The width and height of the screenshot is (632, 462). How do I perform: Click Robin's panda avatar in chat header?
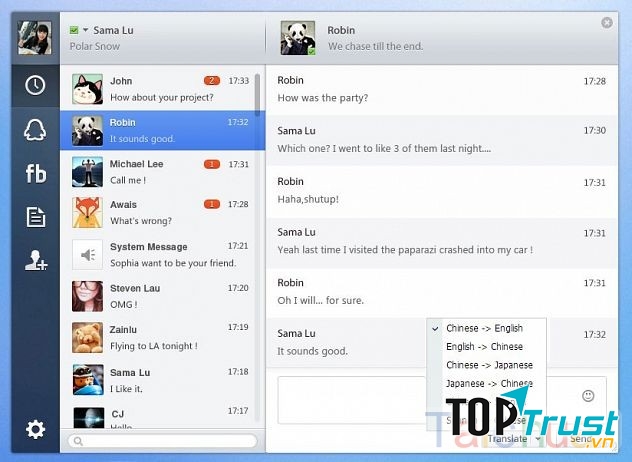coord(298,38)
